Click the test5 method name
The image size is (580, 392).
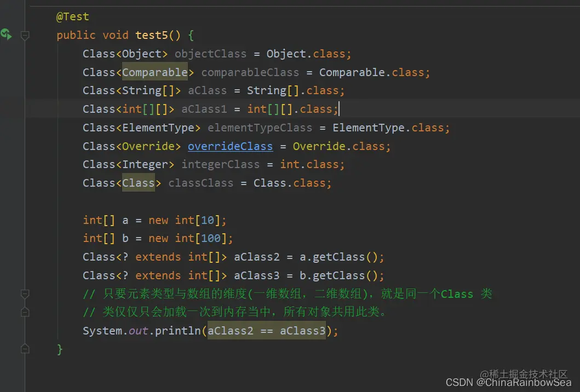[152, 35]
